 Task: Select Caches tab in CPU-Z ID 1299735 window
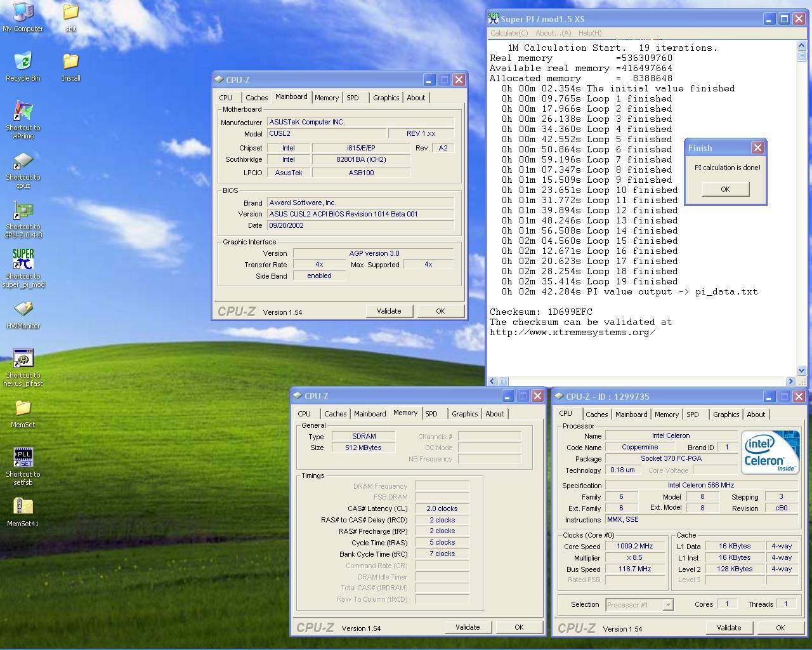point(596,415)
